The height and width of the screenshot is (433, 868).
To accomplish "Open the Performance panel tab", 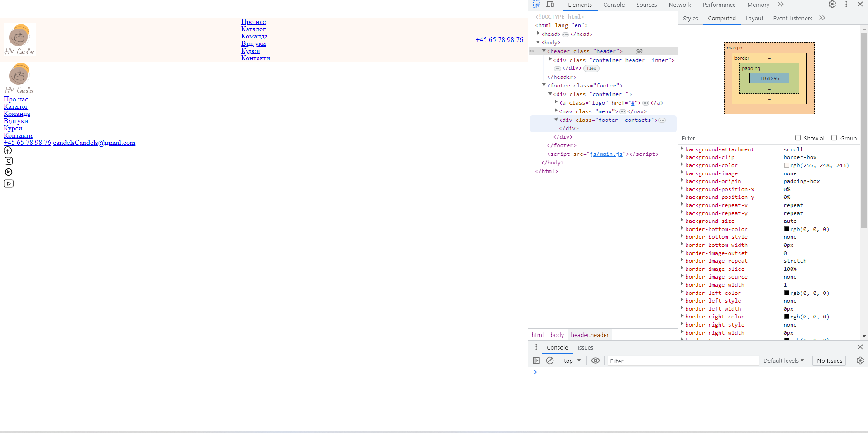I will 719,5.
